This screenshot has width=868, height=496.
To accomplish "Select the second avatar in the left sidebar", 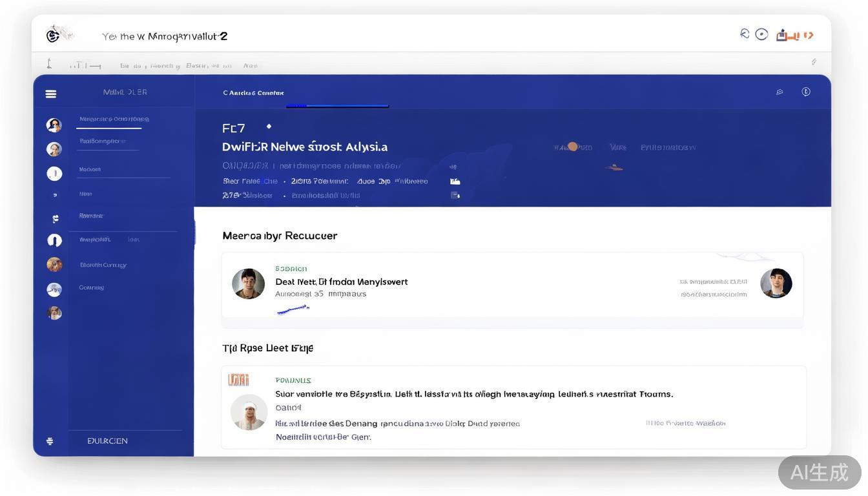I will (x=54, y=149).
